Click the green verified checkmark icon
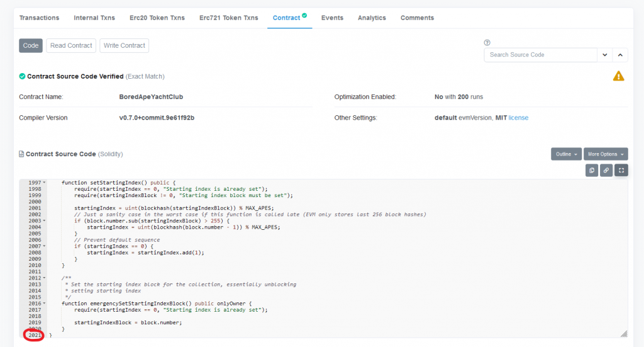 pos(22,76)
